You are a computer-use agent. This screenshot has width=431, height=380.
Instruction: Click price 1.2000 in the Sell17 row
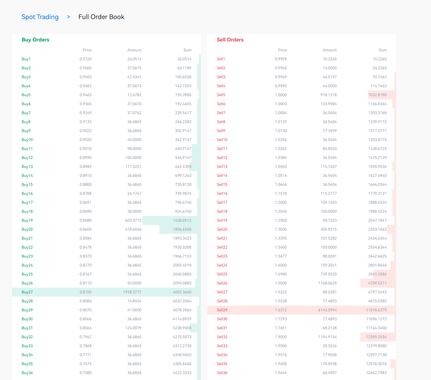(281, 203)
